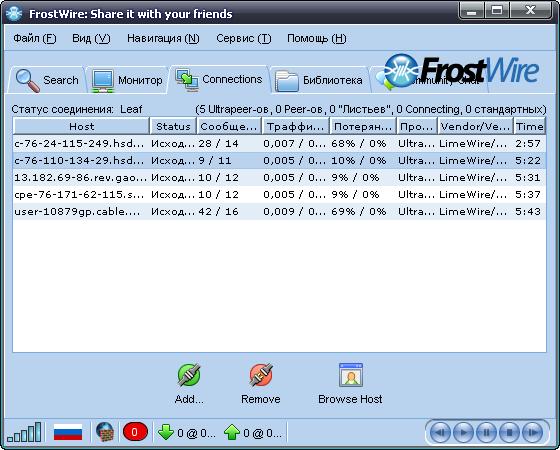
Task: Open the Сервис menu
Action: 244,38
